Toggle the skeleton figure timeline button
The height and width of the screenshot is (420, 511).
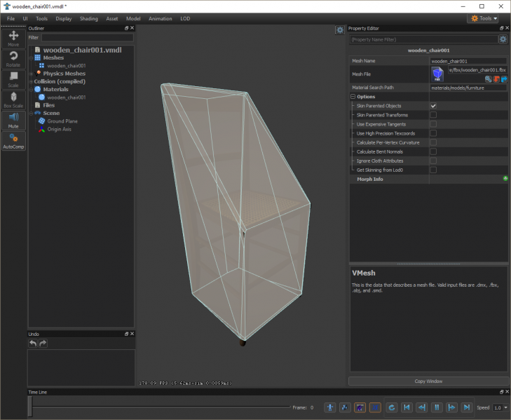coord(330,407)
